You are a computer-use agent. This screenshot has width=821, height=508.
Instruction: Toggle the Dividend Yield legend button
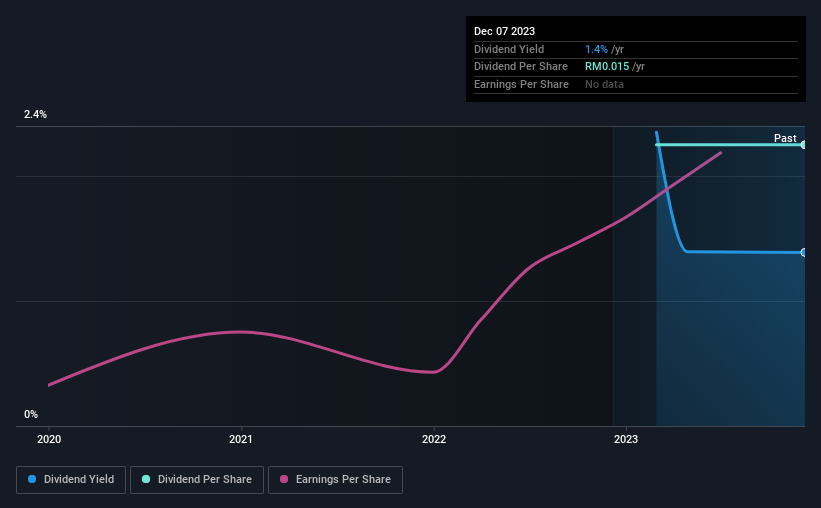point(71,480)
